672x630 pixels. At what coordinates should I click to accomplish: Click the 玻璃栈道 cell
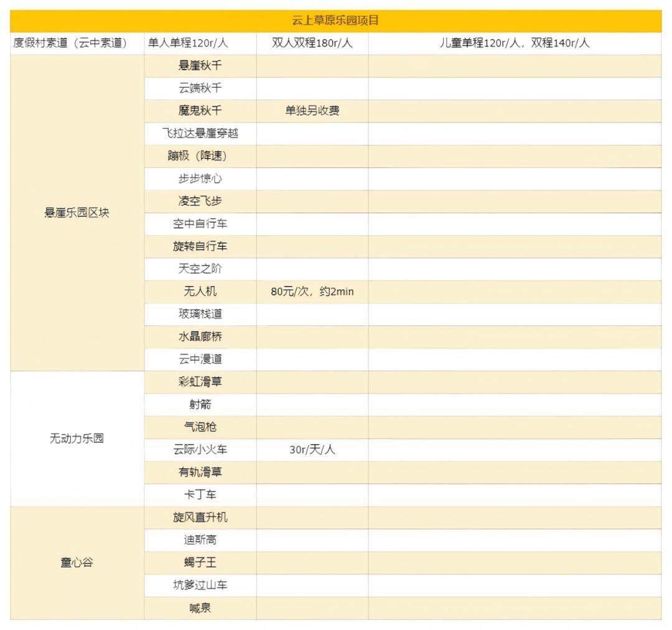200,314
